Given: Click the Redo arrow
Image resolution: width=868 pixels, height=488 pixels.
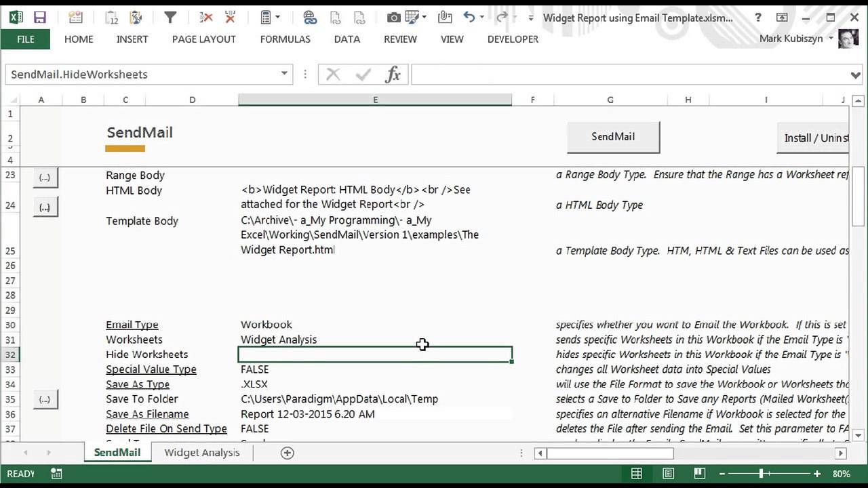Looking at the screenshot, I should click(502, 18).
